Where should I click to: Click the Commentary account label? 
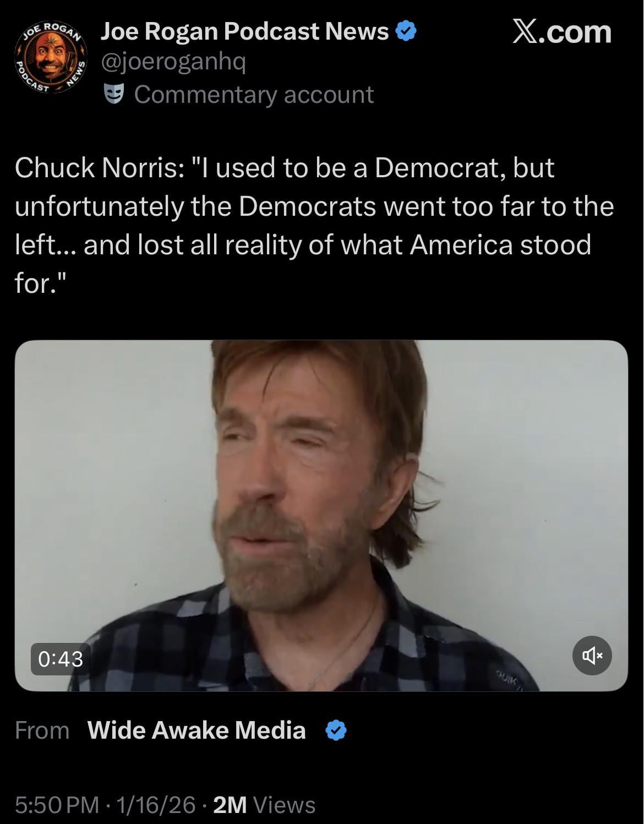tap(254, 94)
